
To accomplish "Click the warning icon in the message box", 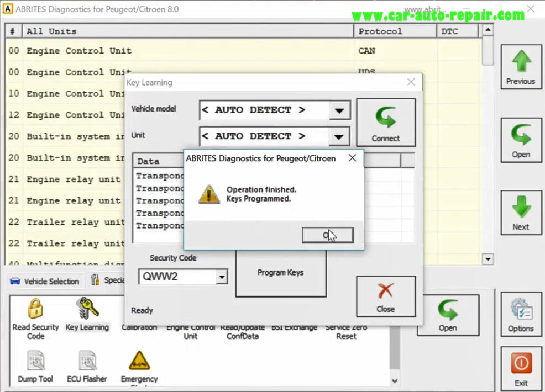I will click(209, 194).
